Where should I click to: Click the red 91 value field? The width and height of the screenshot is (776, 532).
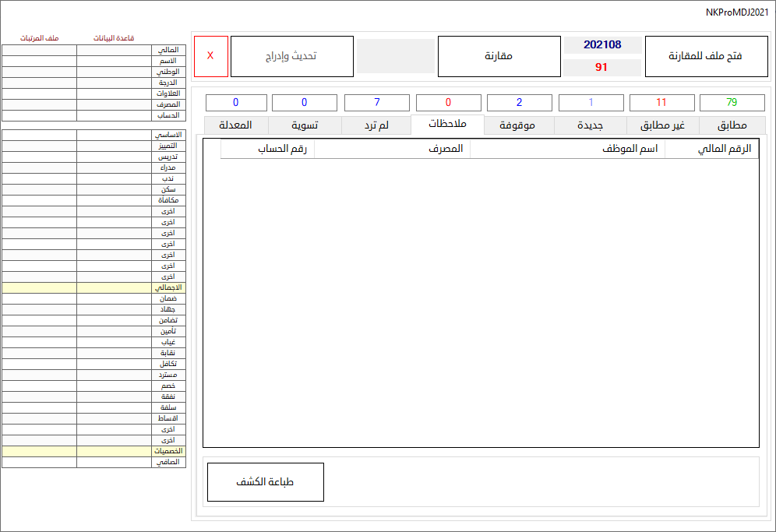coord(601,67)
